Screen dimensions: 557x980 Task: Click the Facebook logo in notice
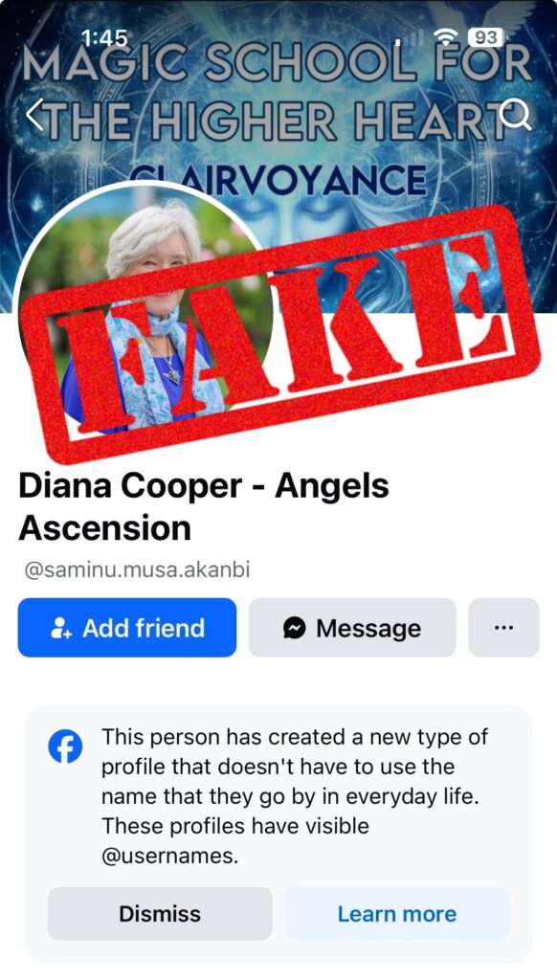(66, 746)
